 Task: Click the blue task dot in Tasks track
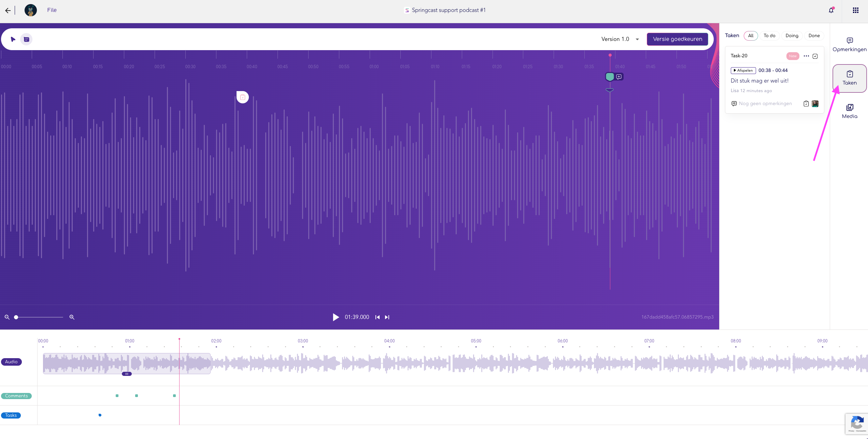point(100,415)
